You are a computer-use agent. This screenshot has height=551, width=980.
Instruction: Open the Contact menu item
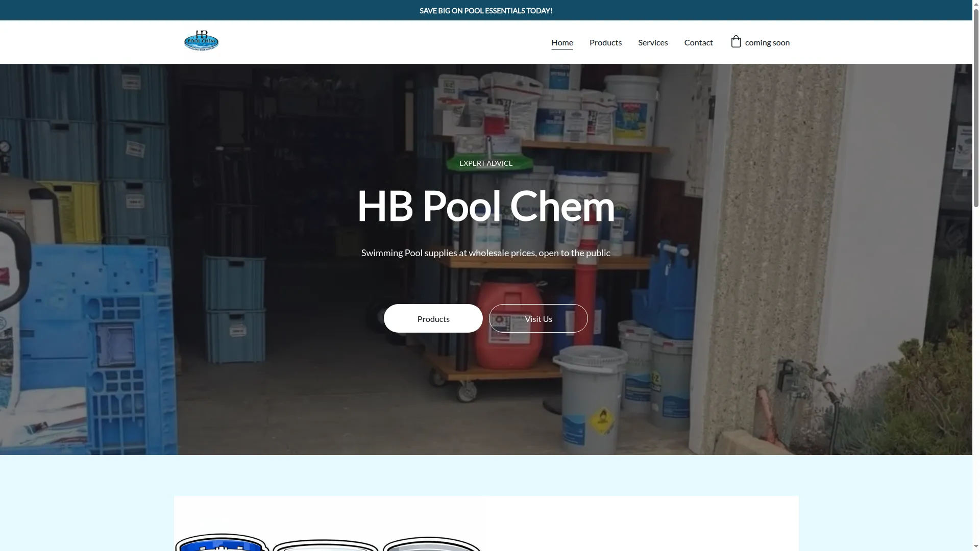[698, 42]
